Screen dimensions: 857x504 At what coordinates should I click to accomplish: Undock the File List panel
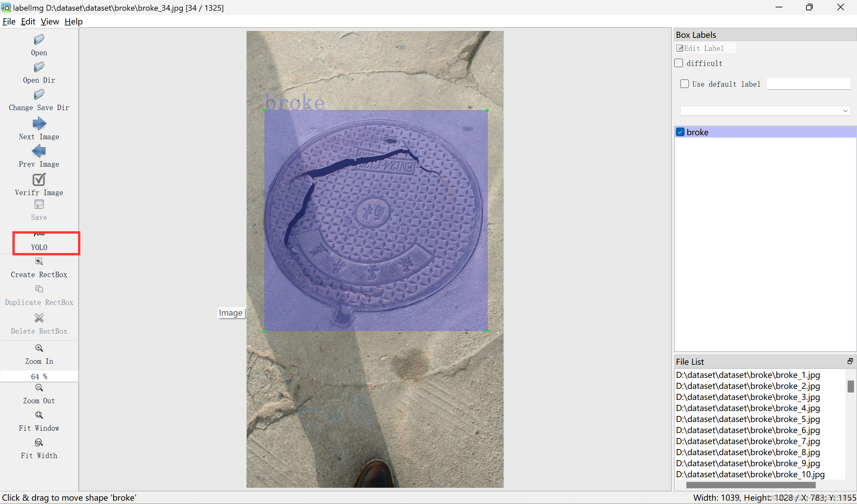(850, 361)
